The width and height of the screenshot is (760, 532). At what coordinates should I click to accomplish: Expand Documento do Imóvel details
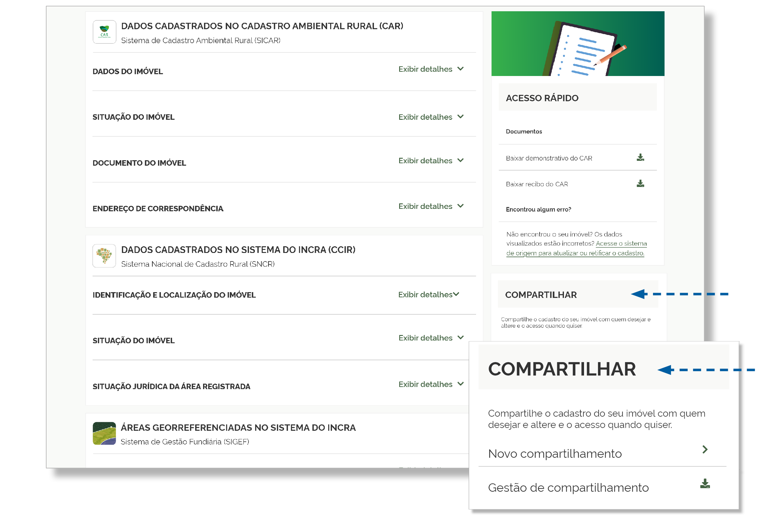431,161
